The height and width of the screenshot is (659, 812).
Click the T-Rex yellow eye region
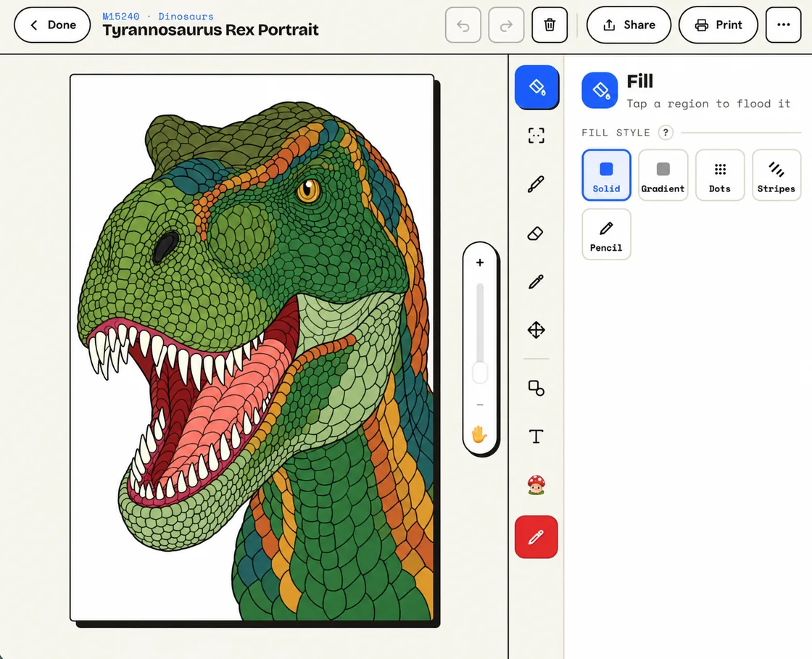[309, 191]
